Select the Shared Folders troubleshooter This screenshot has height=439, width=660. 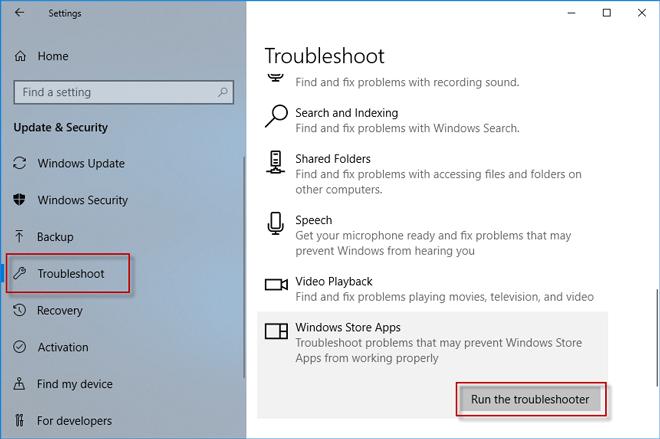tap(332, 159)
